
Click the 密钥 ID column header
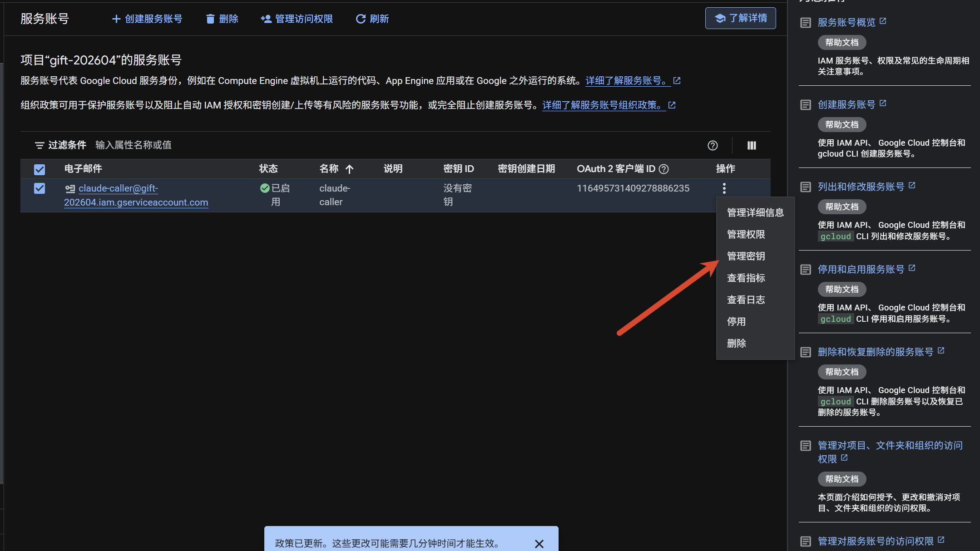pyautogui.click(x=459, y=169)
